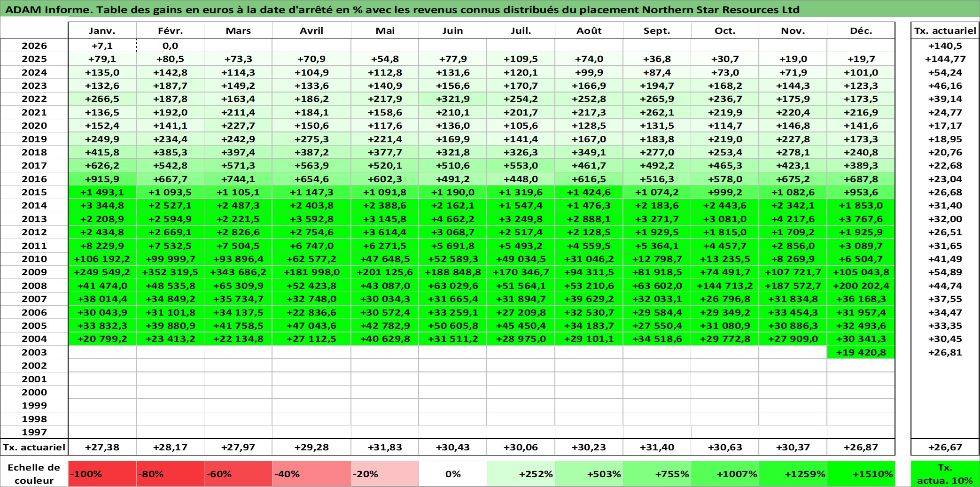
Task: Click cell +3 344,8 for January 2014
Action: click(102, 206)
